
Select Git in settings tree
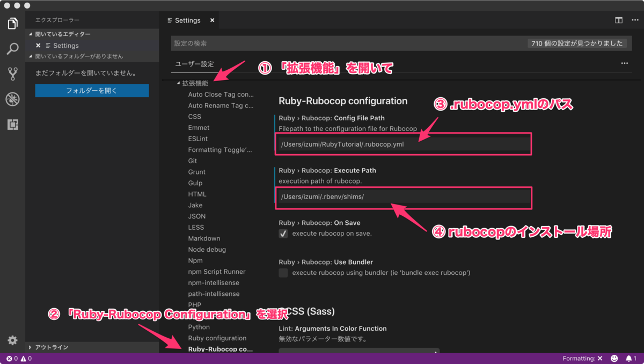[x=193, y=161]
